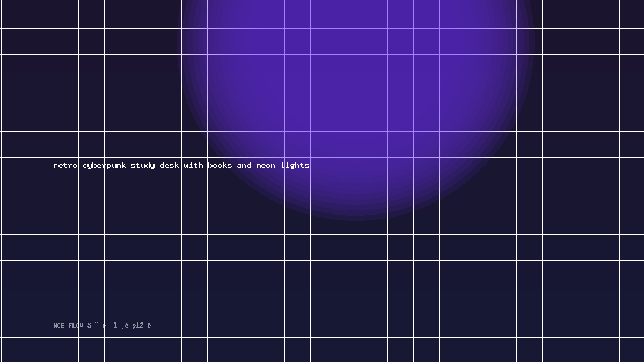
Task: Select the word "cyberpunk" in the caption
Action: [x=104, y=166]
